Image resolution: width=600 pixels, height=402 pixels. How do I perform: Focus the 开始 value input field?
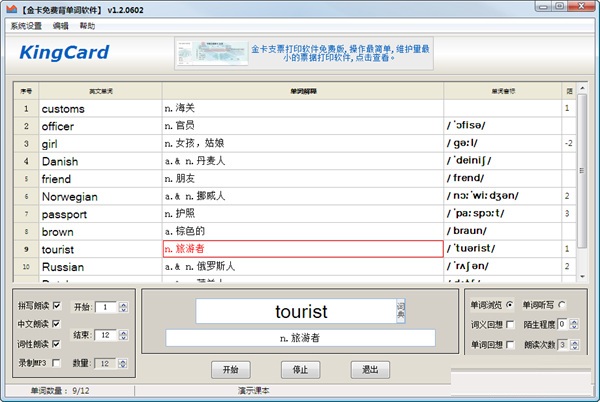pyautogui.click(x=107, y=307)
